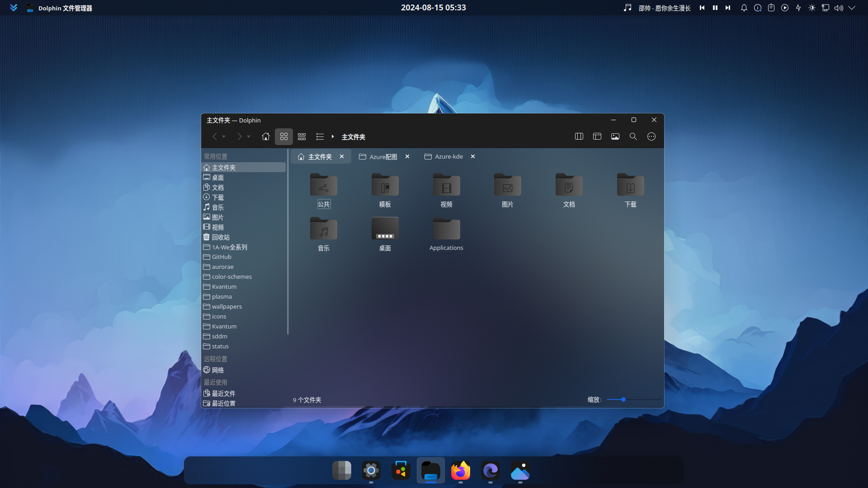Go back with the toolbar back arrow
Viewport: 868px width, 488px height.
tap(214, 136)
